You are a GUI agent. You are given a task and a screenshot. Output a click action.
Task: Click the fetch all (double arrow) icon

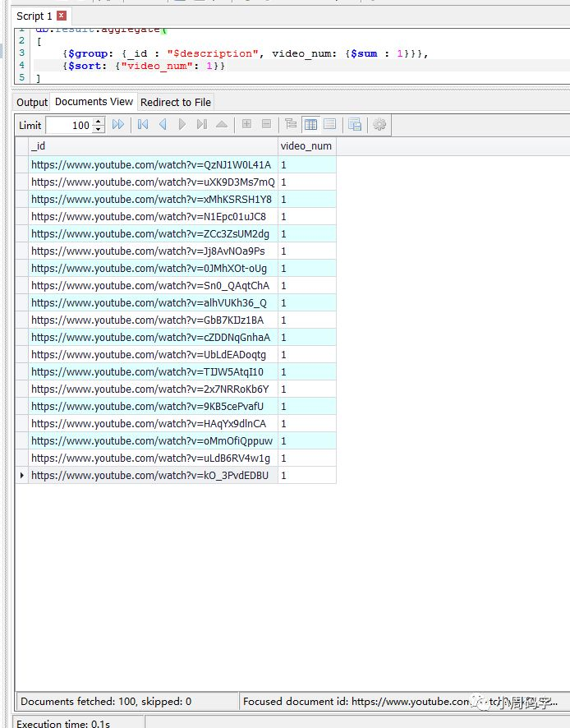pyautogui.click(x=118, y=124)
